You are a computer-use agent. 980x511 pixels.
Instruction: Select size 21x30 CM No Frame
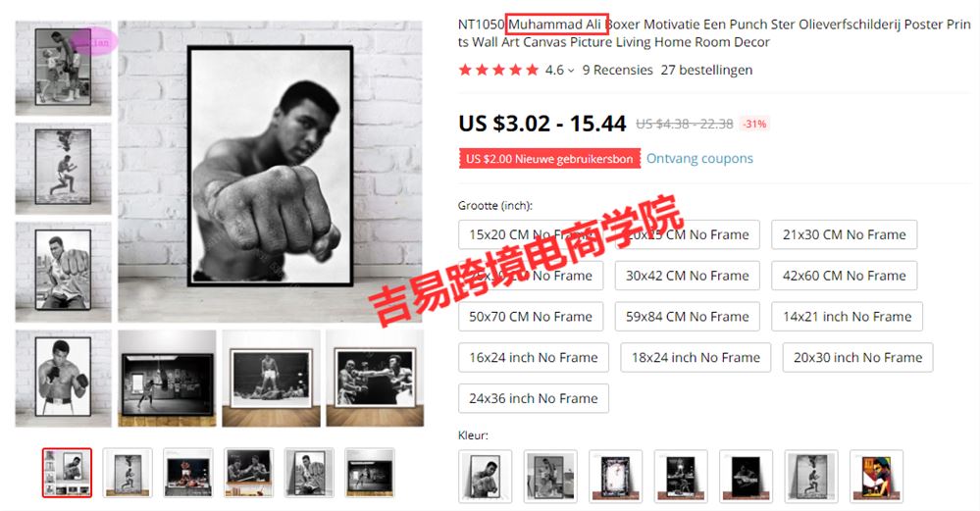coord(844,234)
